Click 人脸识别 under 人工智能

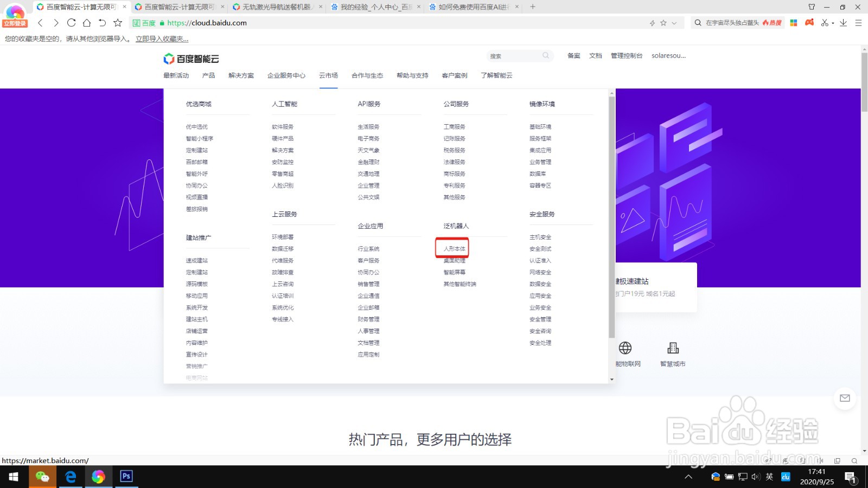pos(283,185)
